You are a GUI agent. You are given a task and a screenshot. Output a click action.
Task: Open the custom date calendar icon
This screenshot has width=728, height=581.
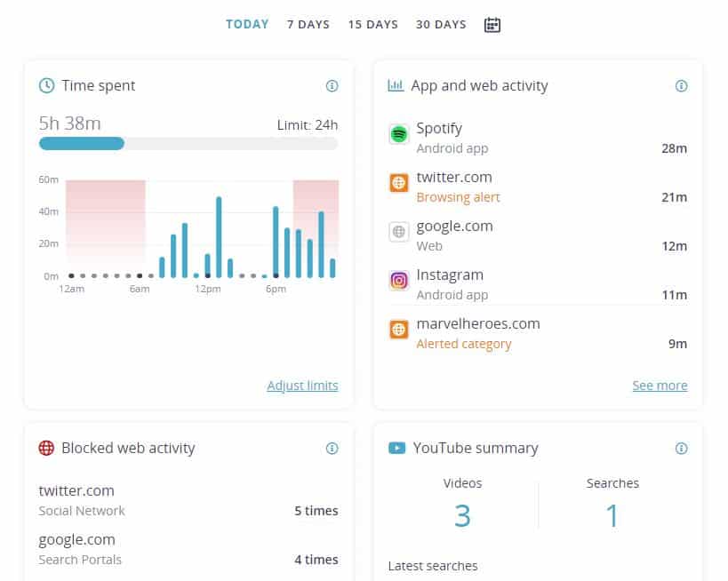pyautogui.click(x=492, y=25)
